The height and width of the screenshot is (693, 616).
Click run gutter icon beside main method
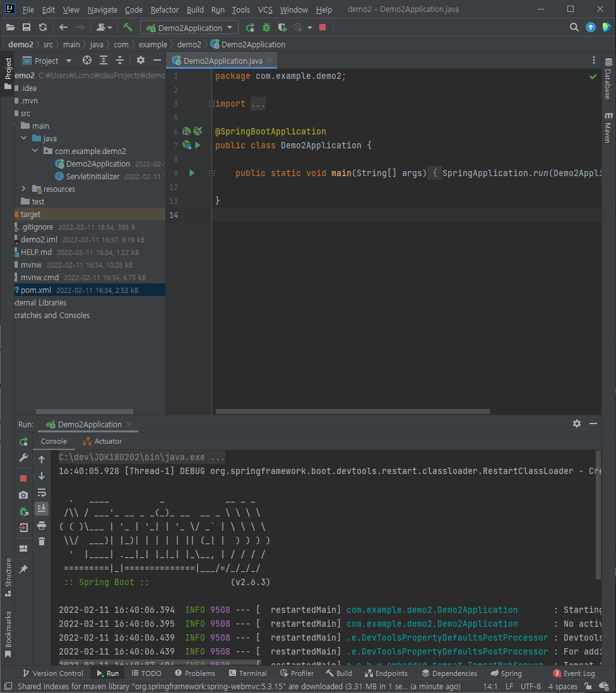coord(192,173)
